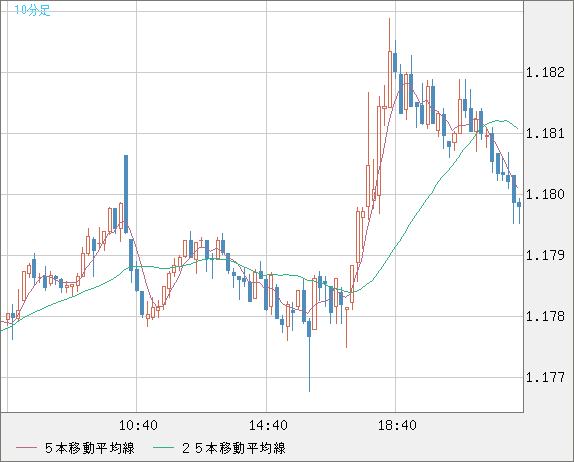Click the 18:40 time axis label
The width and height of the screenshot is (574, 462).
397,425
